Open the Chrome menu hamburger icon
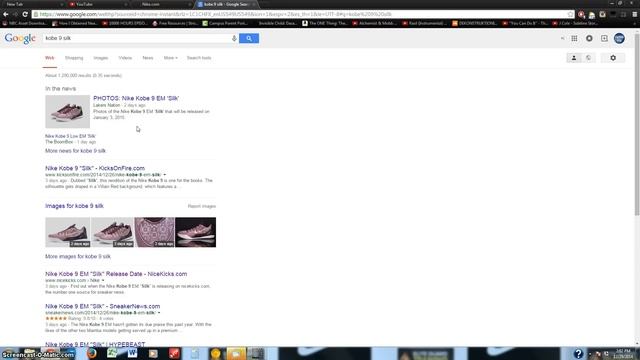The width and height of the screenshot is (640, 360). 634,14
